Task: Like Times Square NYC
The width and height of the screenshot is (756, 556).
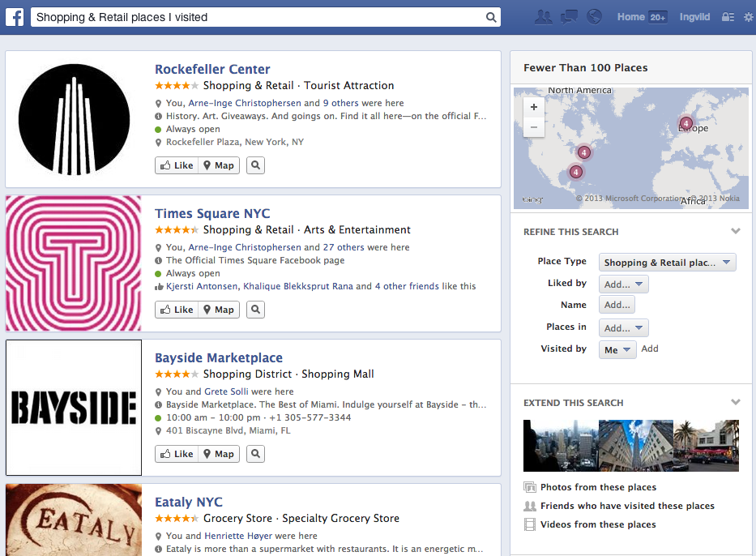Action: (177, 310)
